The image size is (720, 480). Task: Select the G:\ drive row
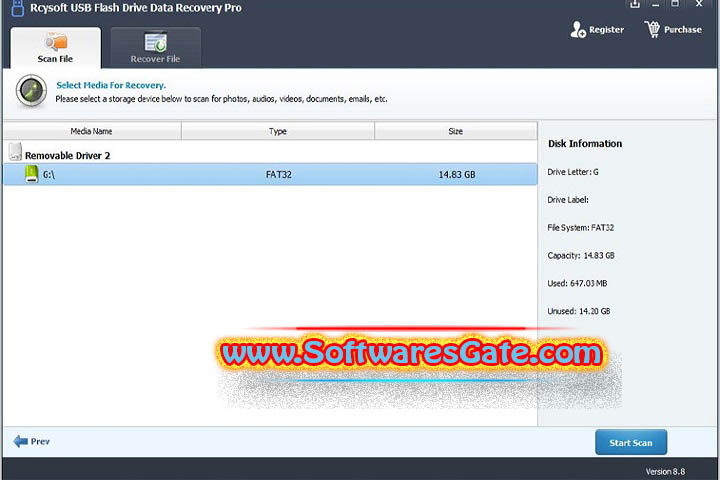(270, 175)
